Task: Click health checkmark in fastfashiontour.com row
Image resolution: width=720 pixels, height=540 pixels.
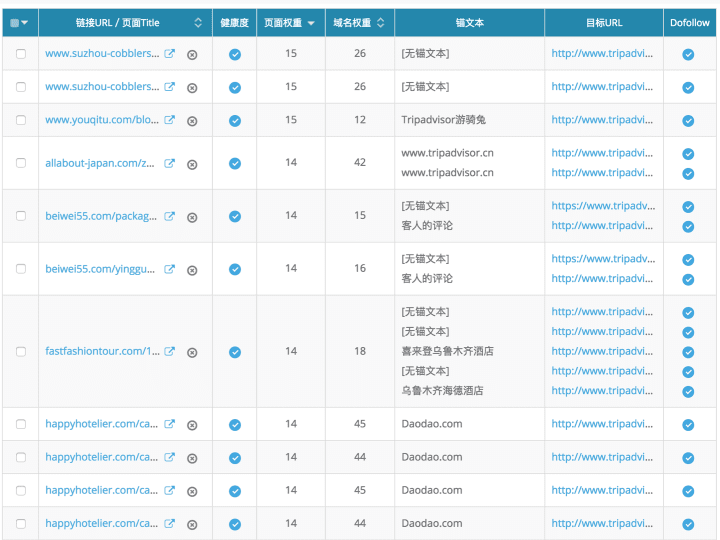Action: tap(235, 352)
